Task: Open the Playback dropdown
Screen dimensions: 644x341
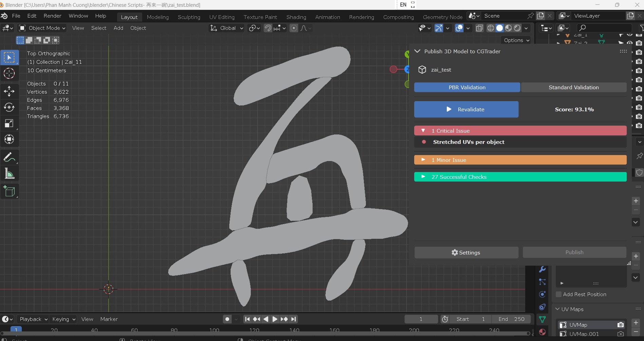Action: [x=33, y=319]
